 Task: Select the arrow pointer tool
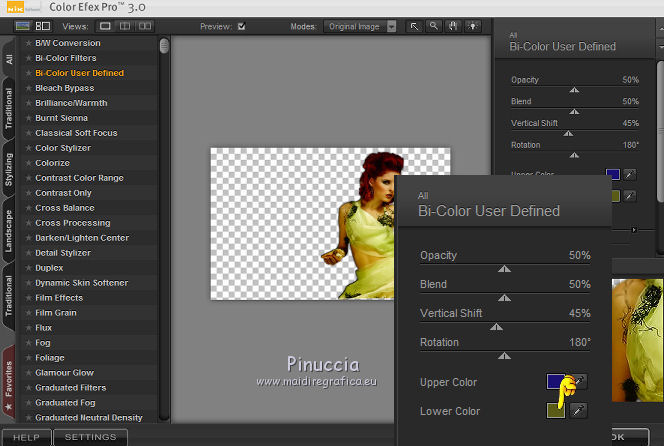click(x=413, y=26)
